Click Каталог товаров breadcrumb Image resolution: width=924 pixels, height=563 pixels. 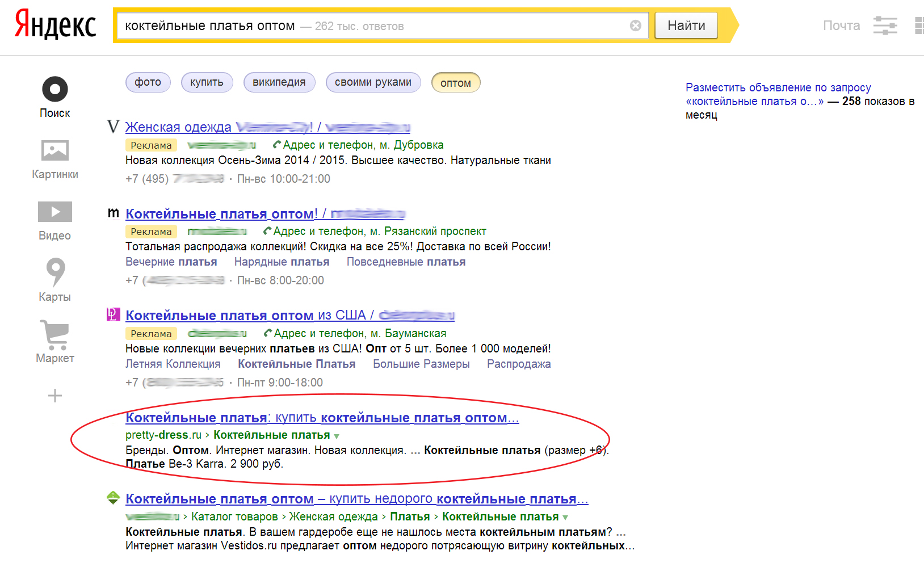point(234,516)
